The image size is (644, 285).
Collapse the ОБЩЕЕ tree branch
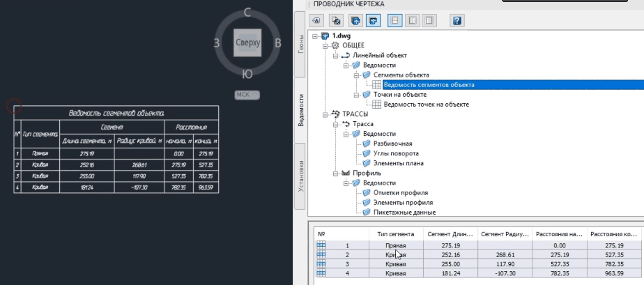point(325,45)
